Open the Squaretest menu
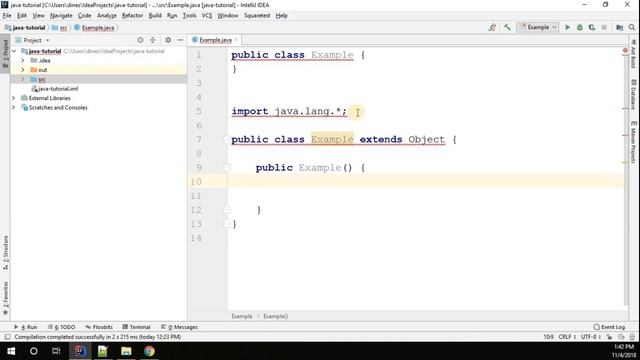 pyautogui.click(x=257, y=16)
